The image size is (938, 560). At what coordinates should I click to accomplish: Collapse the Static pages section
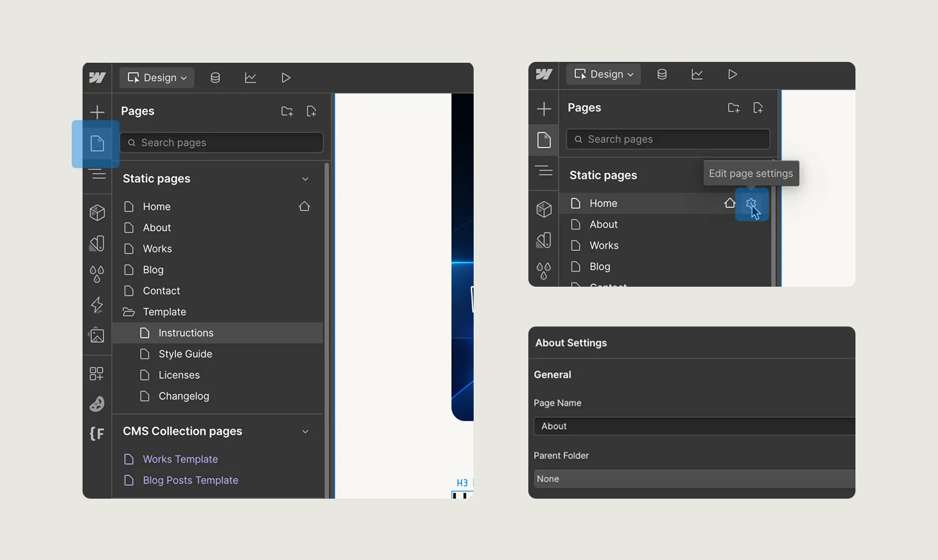coord(305,178)
